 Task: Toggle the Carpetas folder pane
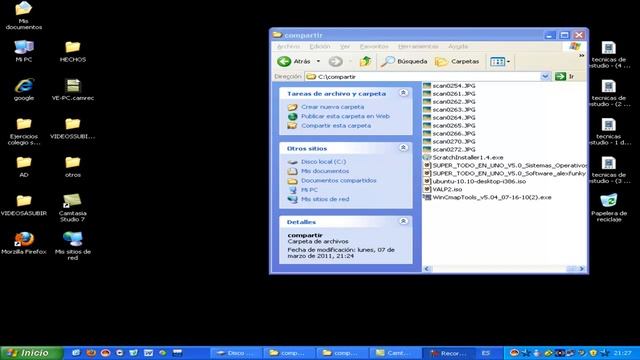pyautogui.click(x=457, y=62)
